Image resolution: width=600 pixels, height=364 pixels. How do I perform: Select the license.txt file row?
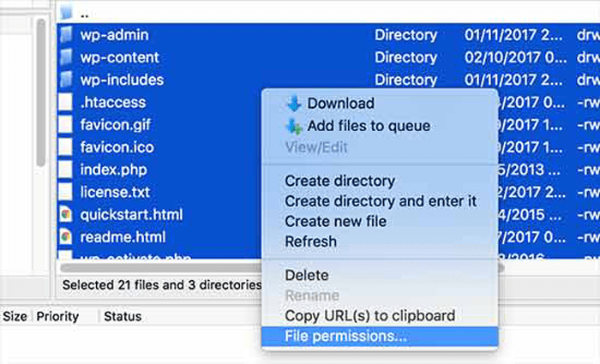[x=115, y=191]
